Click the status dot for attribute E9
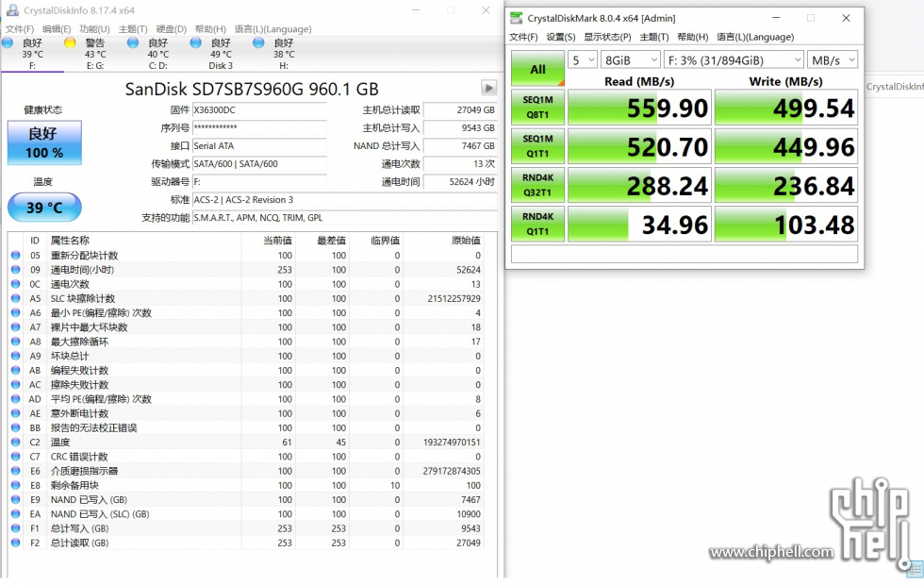 (x=16, y=499)
